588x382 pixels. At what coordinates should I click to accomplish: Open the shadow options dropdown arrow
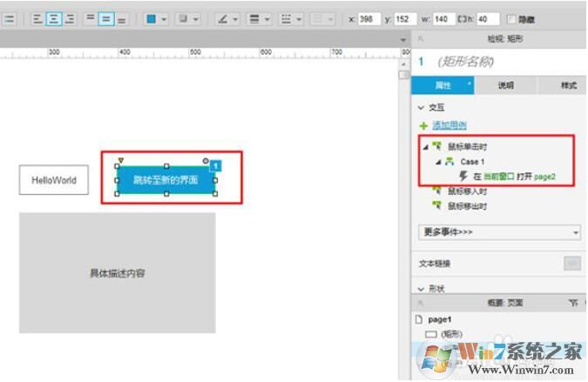196,19
